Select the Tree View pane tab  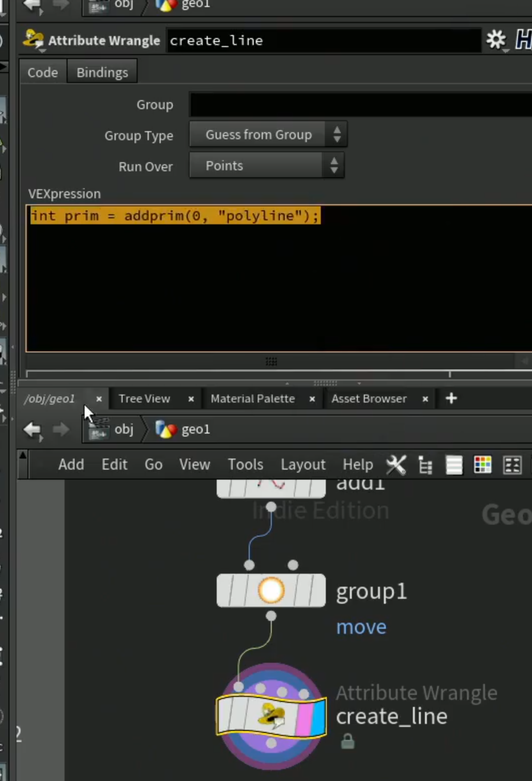(x=144, y=399)
